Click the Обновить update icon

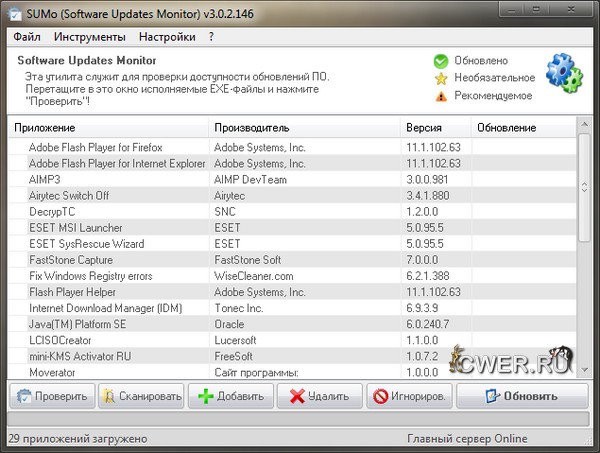coord(492,396)
